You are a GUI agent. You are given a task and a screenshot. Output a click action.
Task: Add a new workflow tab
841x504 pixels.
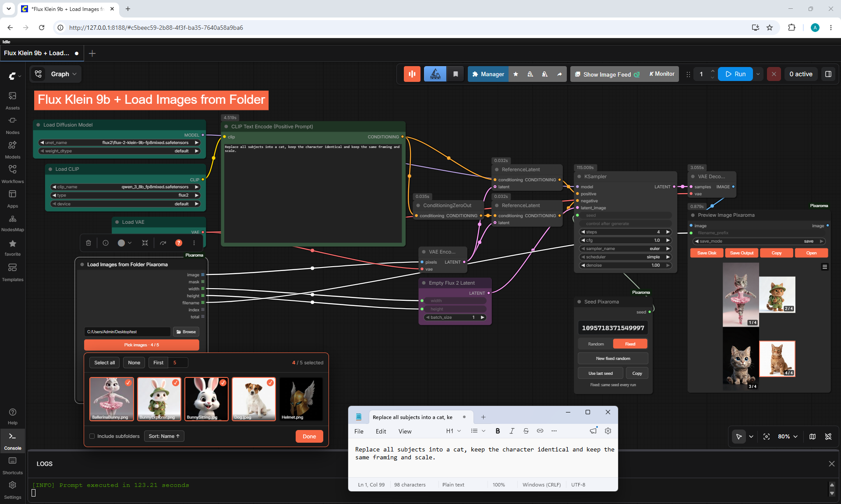tap(92, 53)
